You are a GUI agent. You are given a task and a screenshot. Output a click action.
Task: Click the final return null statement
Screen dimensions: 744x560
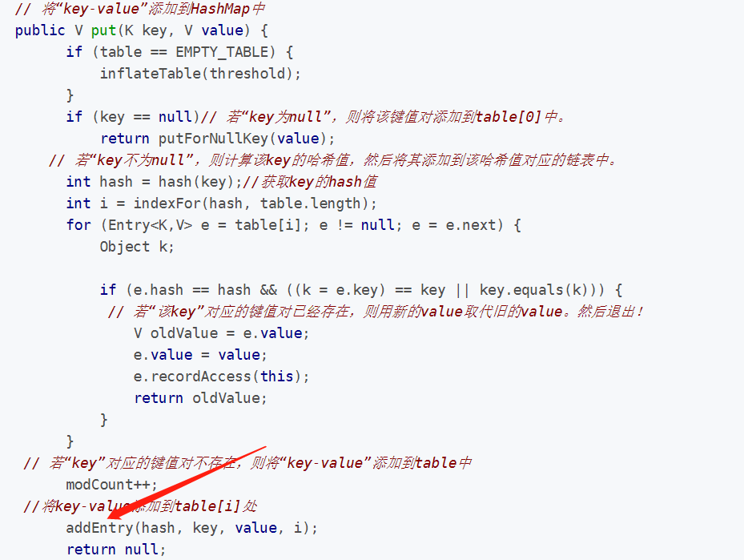tap(116, 550)
